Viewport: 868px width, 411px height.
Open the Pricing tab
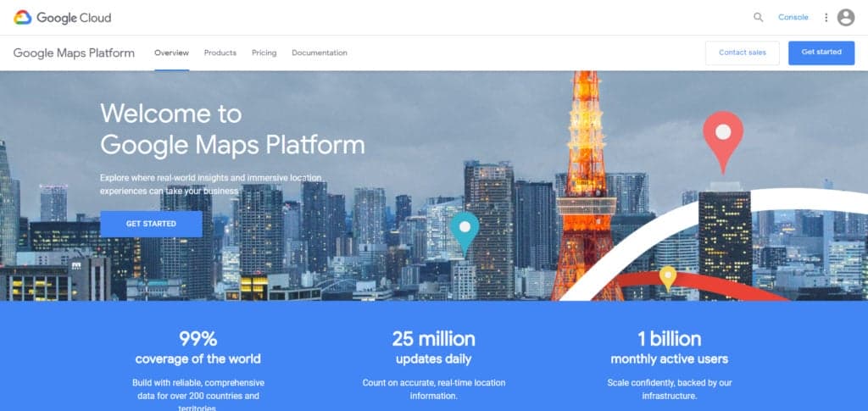tap(264, 53)
